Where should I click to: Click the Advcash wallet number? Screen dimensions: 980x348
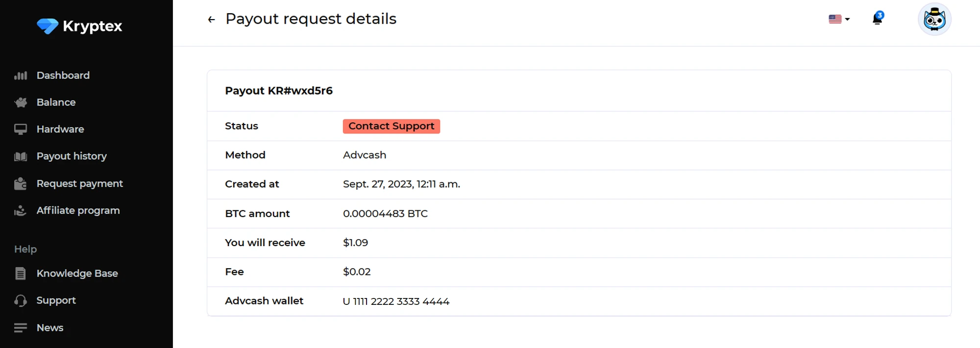pos(396,301)
